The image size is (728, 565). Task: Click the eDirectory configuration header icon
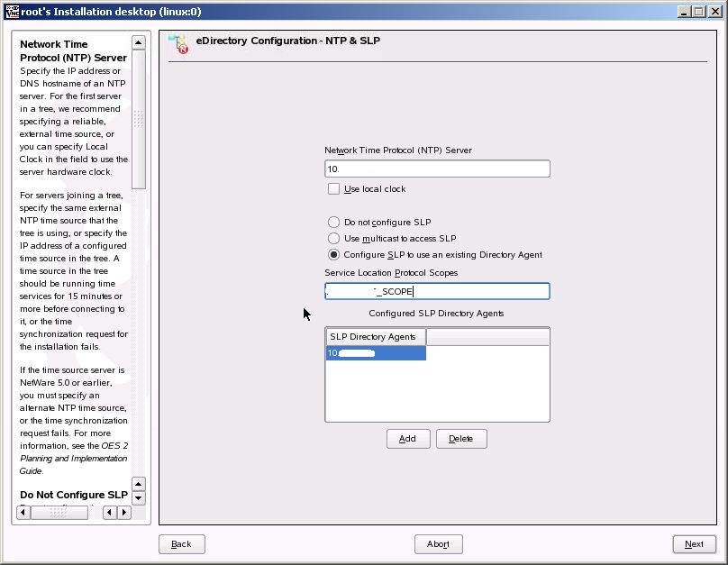[x=178, y=43]
